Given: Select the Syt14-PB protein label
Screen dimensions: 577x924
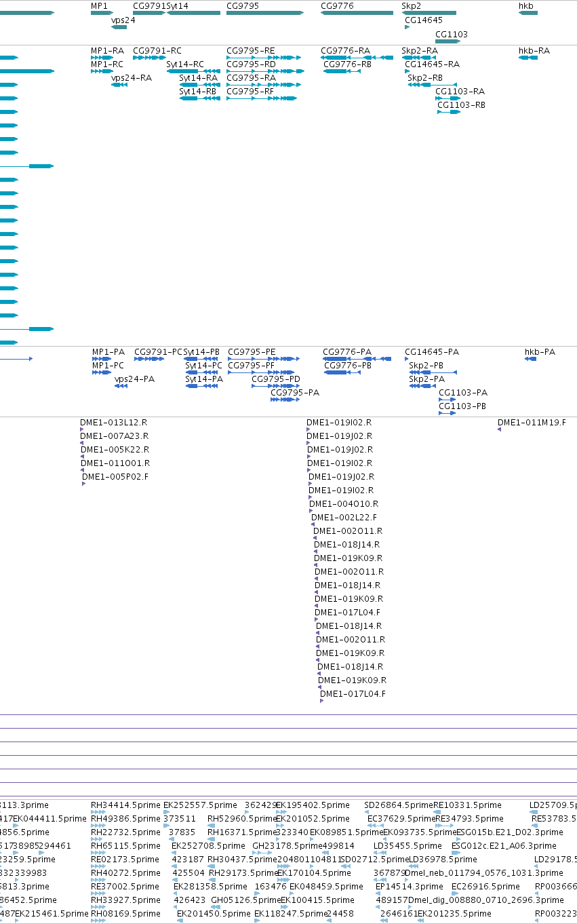Looking at the screenshot, I should pyautogui.click(x=202, y=351).
